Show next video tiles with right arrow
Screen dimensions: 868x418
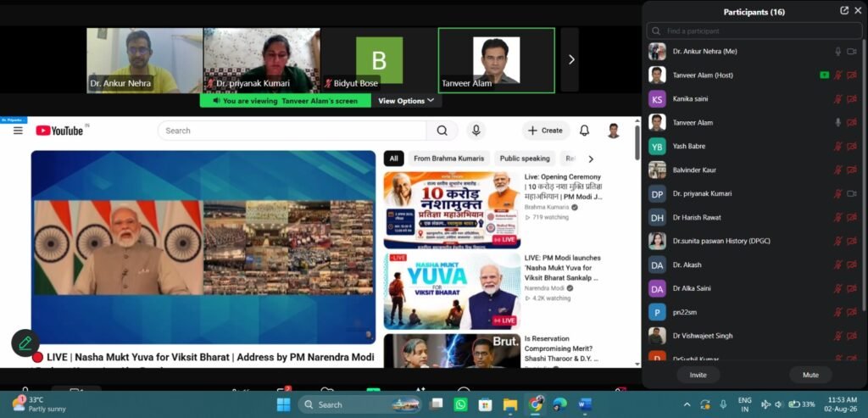(570, 60)
